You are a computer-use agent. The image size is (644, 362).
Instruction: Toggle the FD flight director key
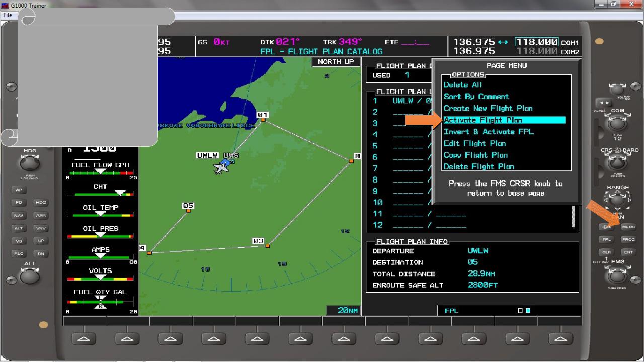coord(18,203)
